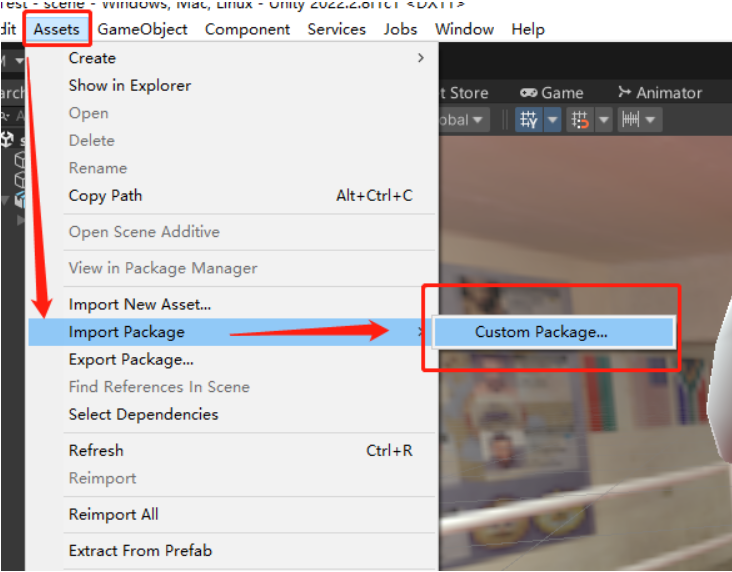Click Show in Explorer
732x572 pixels.
129,85
